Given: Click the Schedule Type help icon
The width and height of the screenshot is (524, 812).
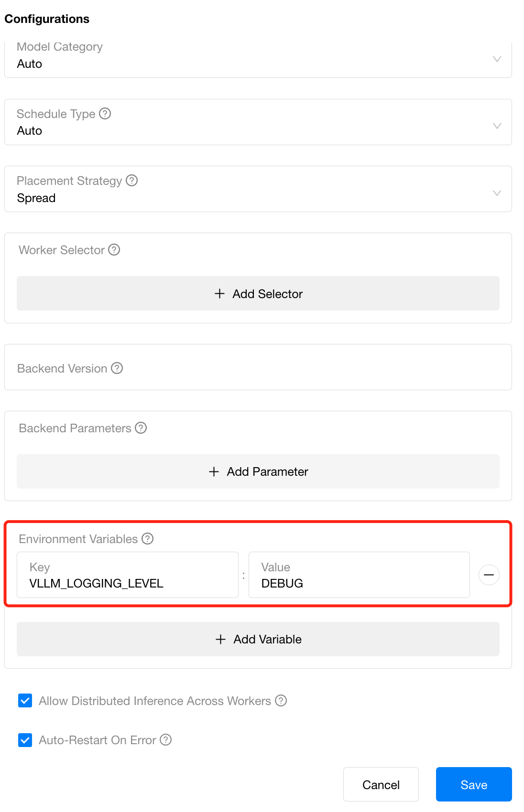Looking at the screenshot, I should click(x=105, y=114).
